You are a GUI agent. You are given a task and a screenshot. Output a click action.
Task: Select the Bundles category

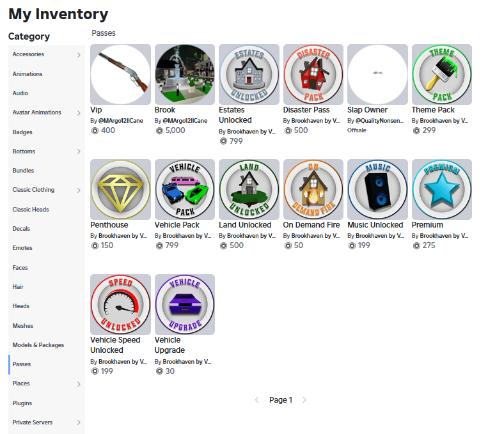pyautogui.click(x=47, y=171)
